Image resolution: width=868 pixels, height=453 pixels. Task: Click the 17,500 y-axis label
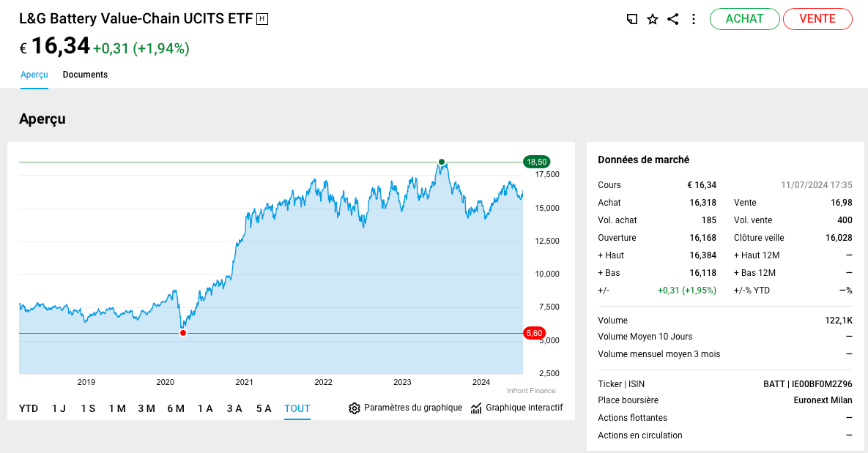coord(547,175)
